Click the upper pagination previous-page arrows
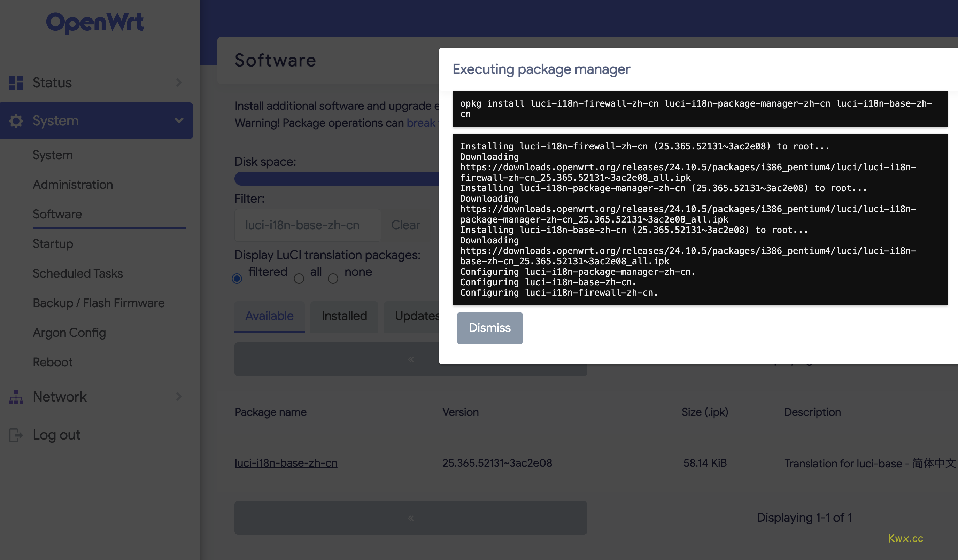This screenshot has height=560, width=958. coord(411,359)
